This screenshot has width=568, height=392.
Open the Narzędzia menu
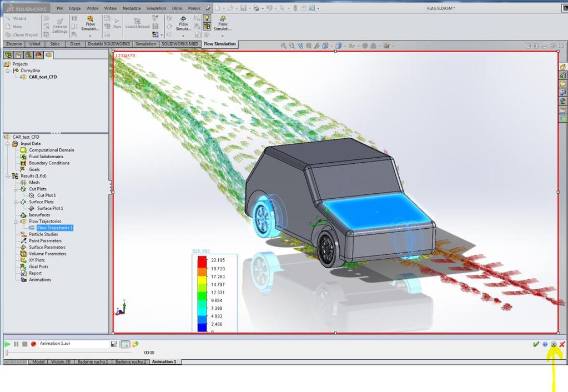point(132,8)
